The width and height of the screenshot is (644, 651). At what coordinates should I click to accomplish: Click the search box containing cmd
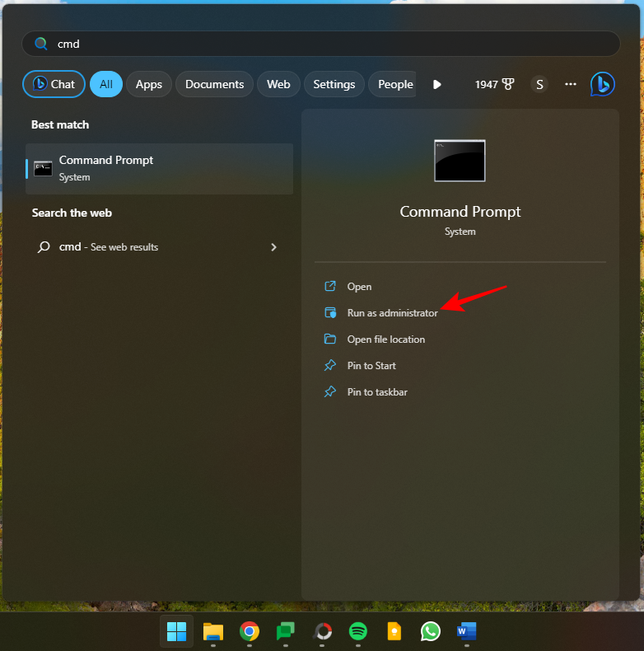321,44
